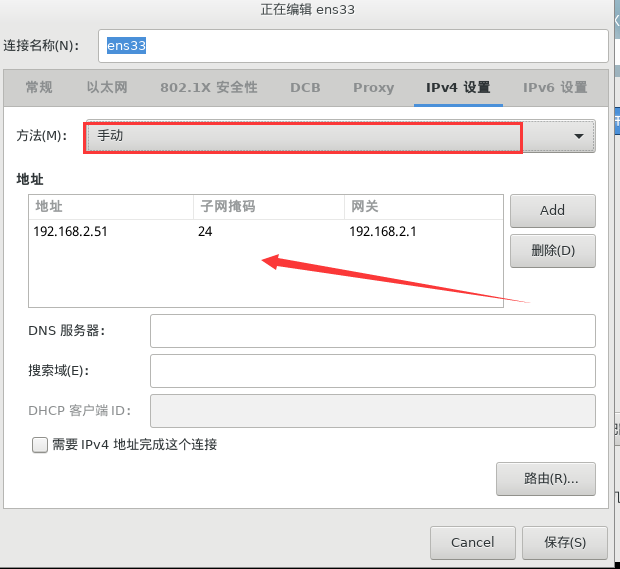Go to the 802.1X 安全性 tab

[x=209, y=87]
